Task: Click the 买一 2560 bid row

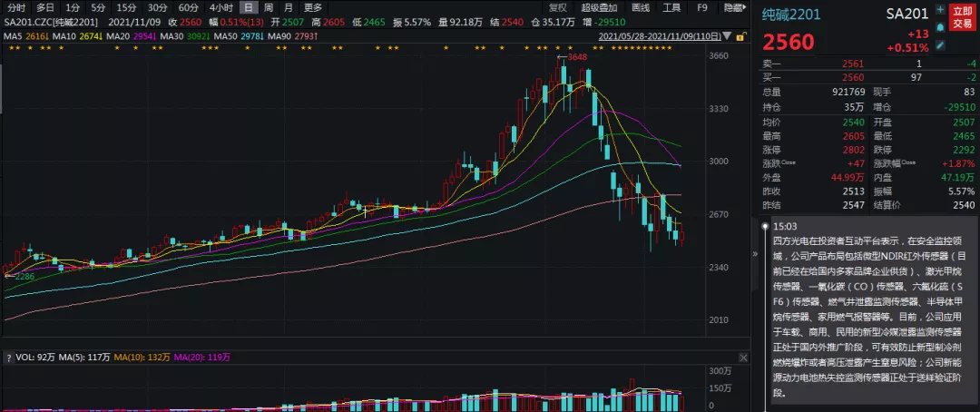Action: tap(868, 77)
